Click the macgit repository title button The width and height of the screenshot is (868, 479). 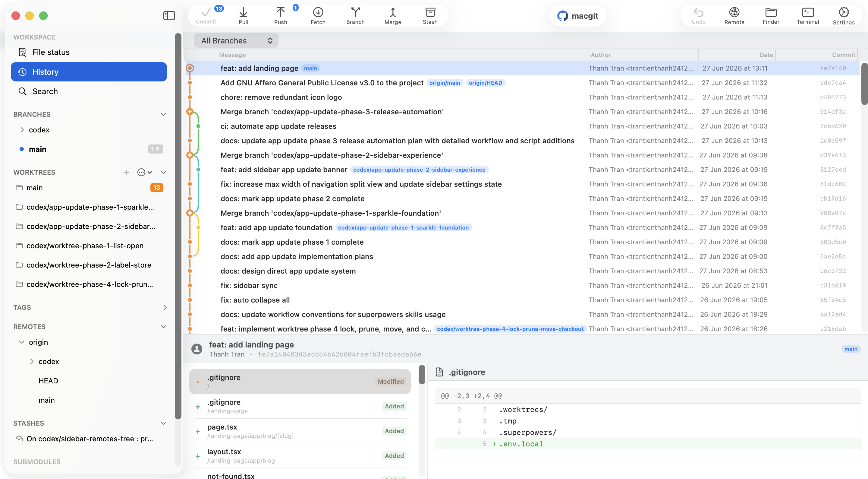coord(577,15)
